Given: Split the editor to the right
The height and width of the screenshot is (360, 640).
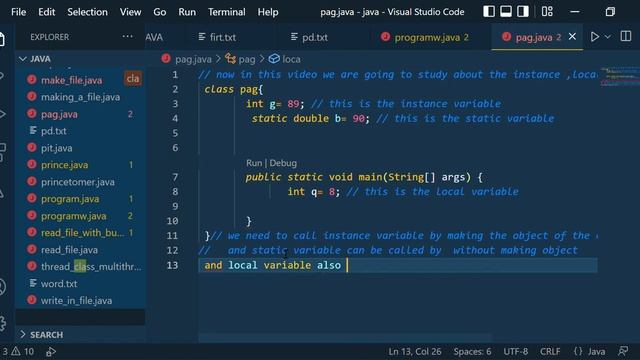Looking at the screenshot, I should tap(626, 36).
